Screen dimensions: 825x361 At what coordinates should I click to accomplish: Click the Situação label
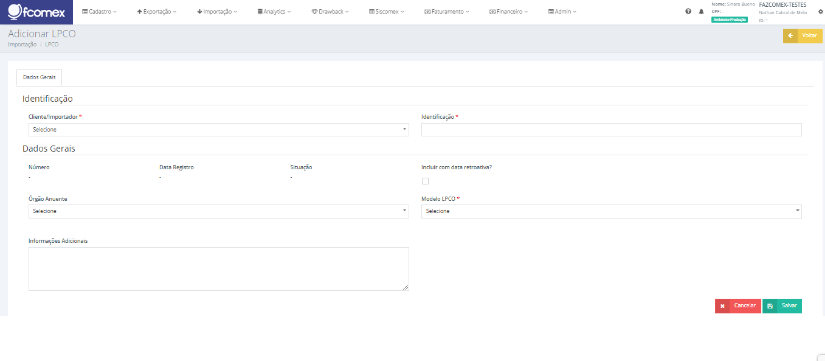pos(301,167)
